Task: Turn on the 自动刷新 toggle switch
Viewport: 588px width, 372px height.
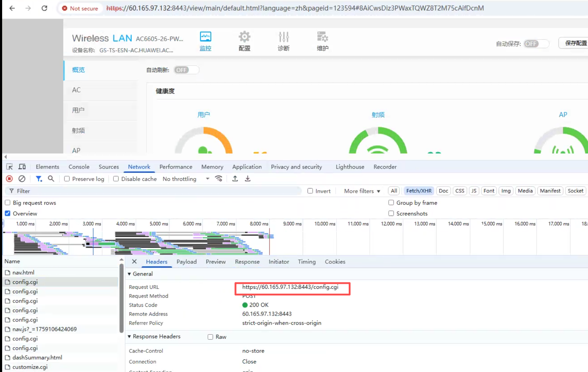Action: click(186, 70)
